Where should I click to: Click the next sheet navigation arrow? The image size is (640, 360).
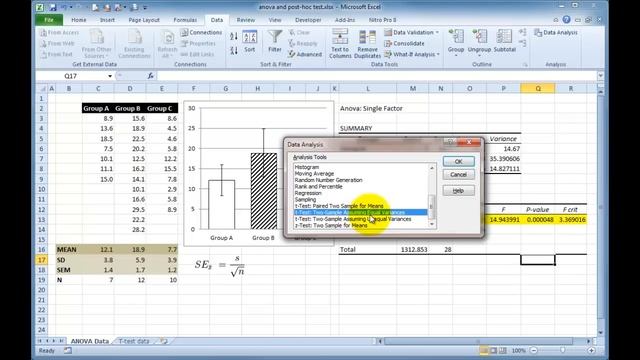[x=54, y=341]
